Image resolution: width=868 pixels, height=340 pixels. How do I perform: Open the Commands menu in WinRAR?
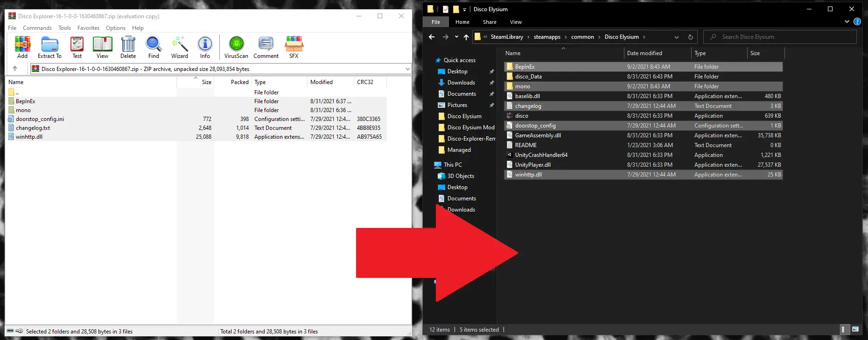pyautogui.click(x=37, y=28)
